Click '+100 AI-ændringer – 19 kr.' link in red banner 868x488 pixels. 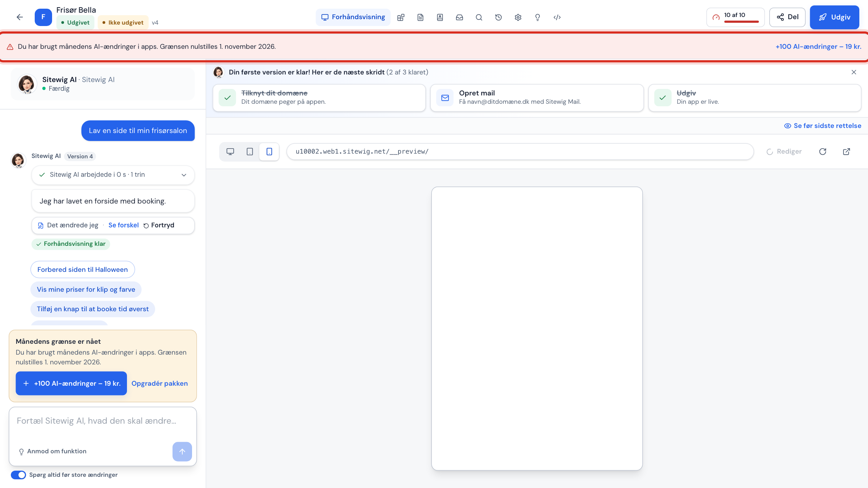[818, 47]
